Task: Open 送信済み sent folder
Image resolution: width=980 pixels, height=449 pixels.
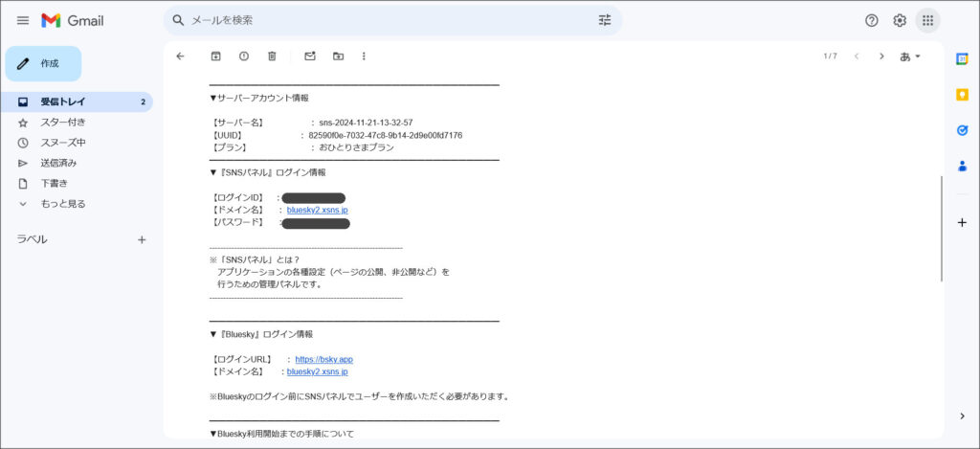Action: point(58,163)
